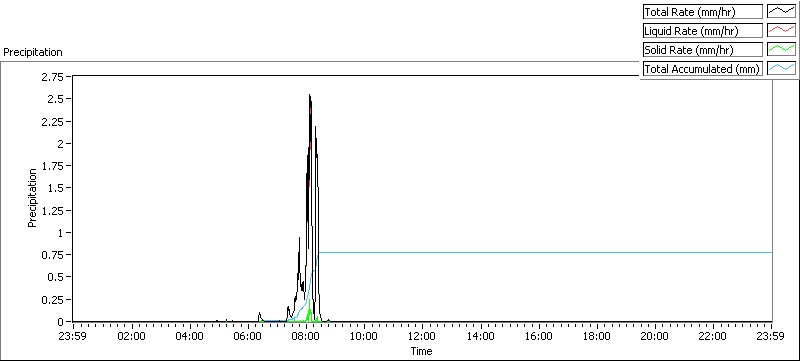
Task: Click the vertical Precipitation y-axis title
Action: [32, 198]
